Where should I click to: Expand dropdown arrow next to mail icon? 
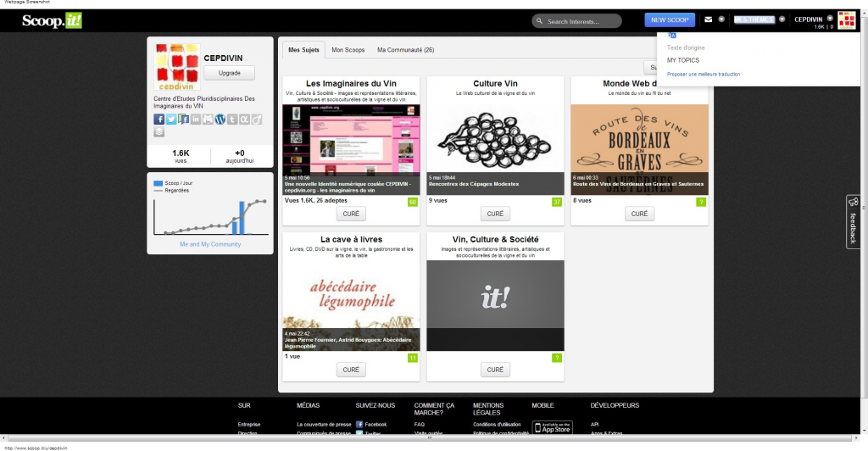click(721, 19)
